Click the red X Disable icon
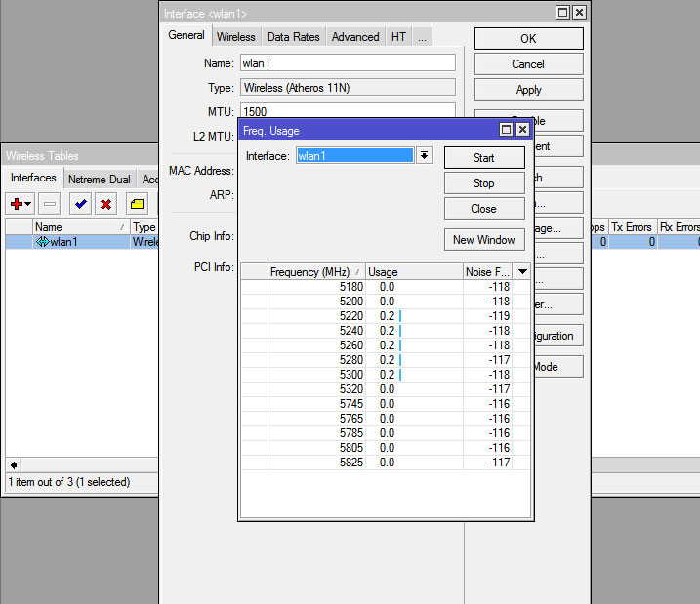This screenshot has width=700, height=604. [x=105, y=204]
